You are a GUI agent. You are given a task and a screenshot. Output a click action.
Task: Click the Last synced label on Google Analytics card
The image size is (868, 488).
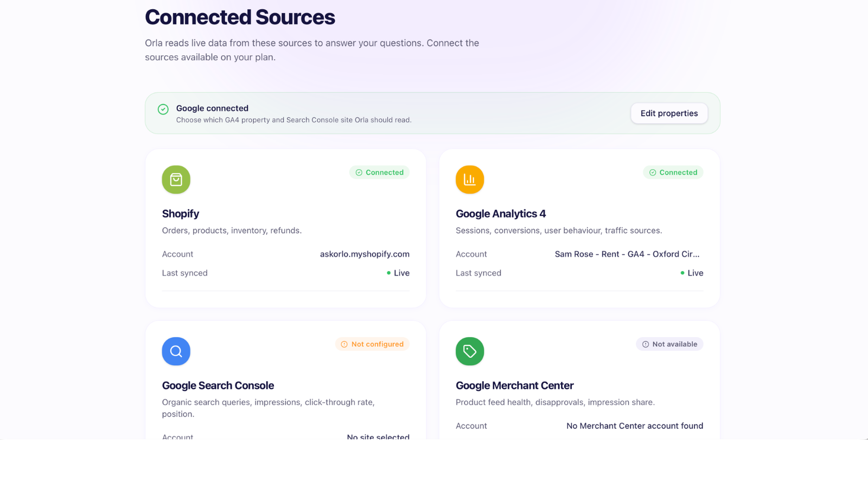(478, 273)
